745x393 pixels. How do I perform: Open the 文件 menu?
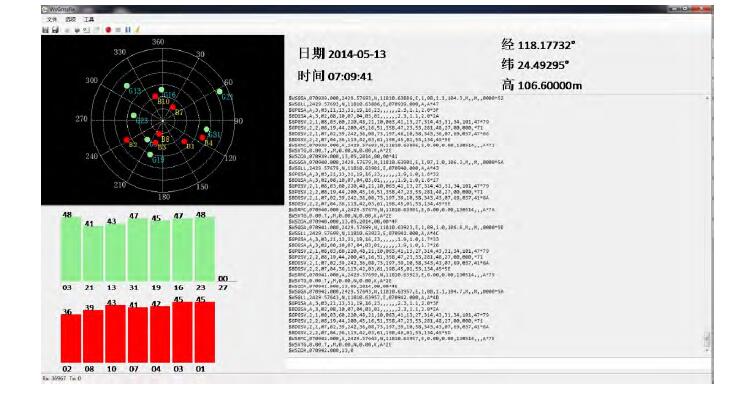(x=52, y=19)
